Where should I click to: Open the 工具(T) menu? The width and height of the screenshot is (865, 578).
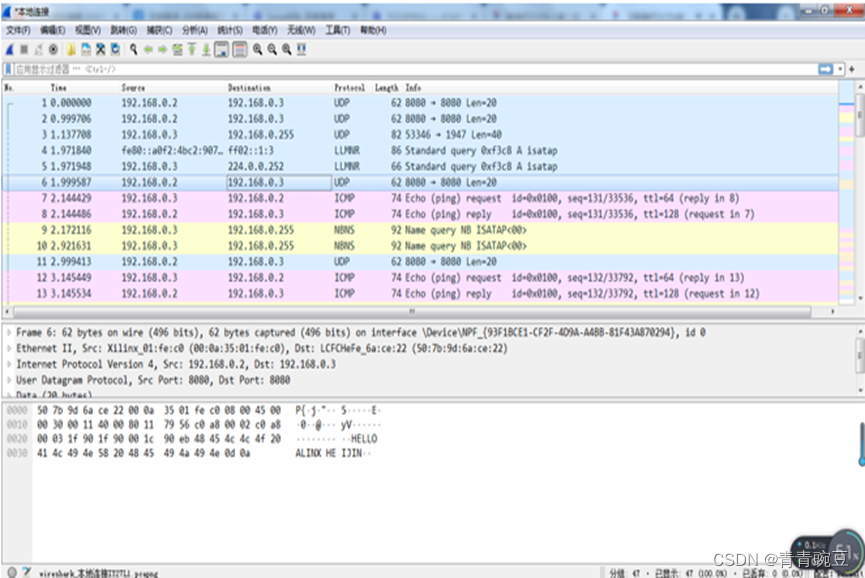pyautogui.click(x=337, y=30)
